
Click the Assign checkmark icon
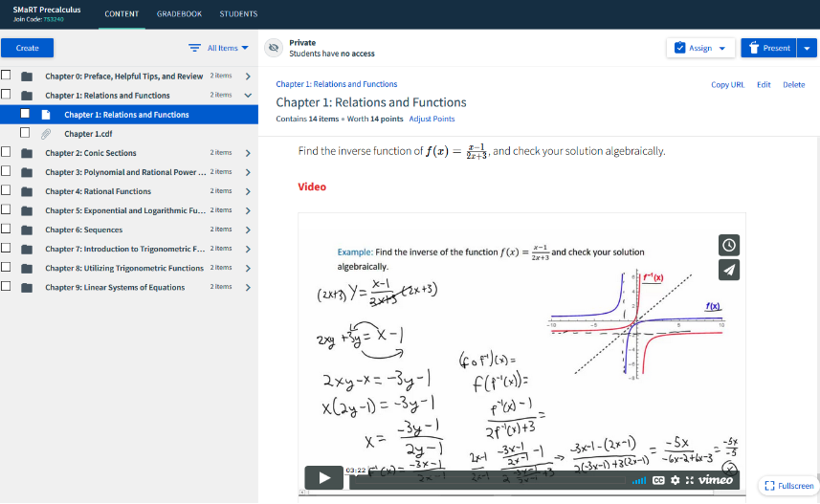coord(680,48)
